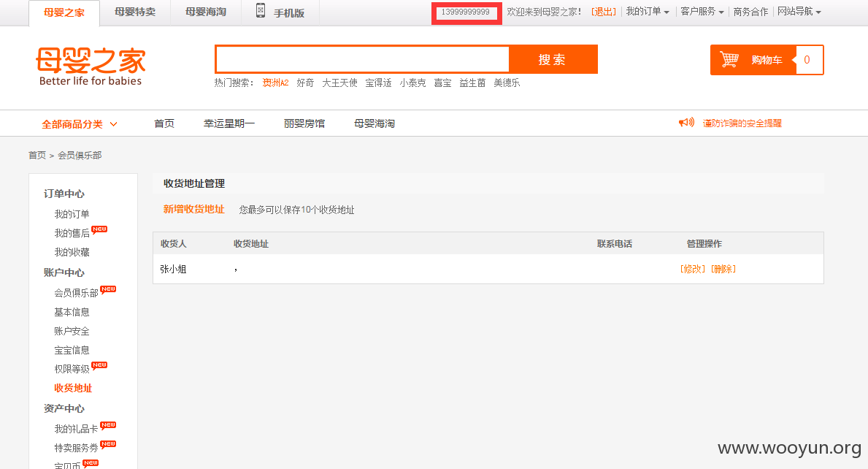Image resolution: width=868 pixels, height=469 pixels.
Task: Click hot search term 澳洲A2
Action: click(x=275, y=83)
